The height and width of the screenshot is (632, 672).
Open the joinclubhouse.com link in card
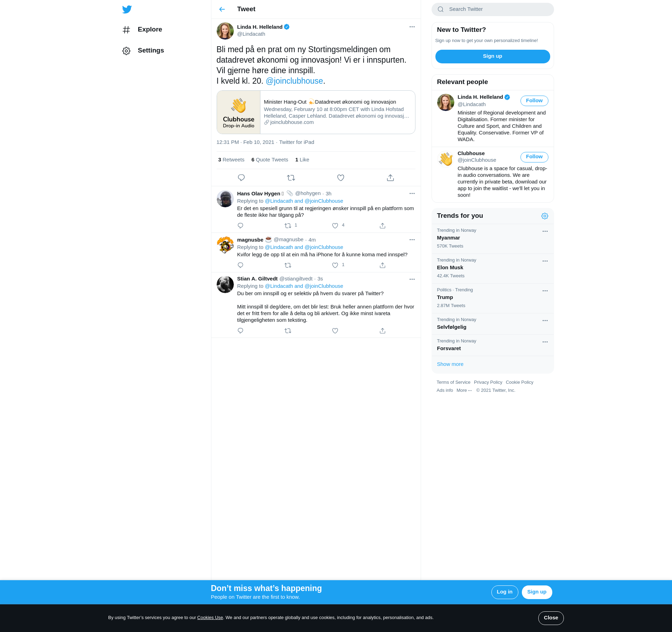coord(292,122)
